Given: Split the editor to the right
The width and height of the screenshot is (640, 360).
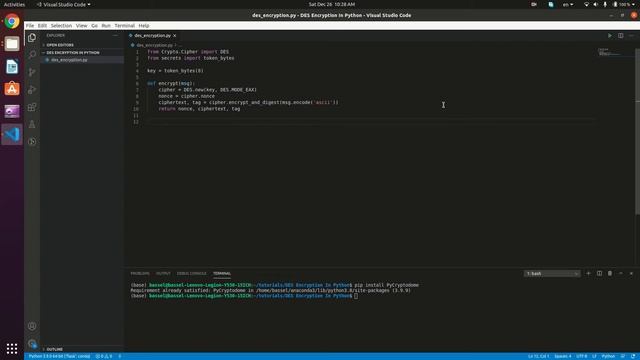Looking at the screenshot, I should (x=620, y=36).
